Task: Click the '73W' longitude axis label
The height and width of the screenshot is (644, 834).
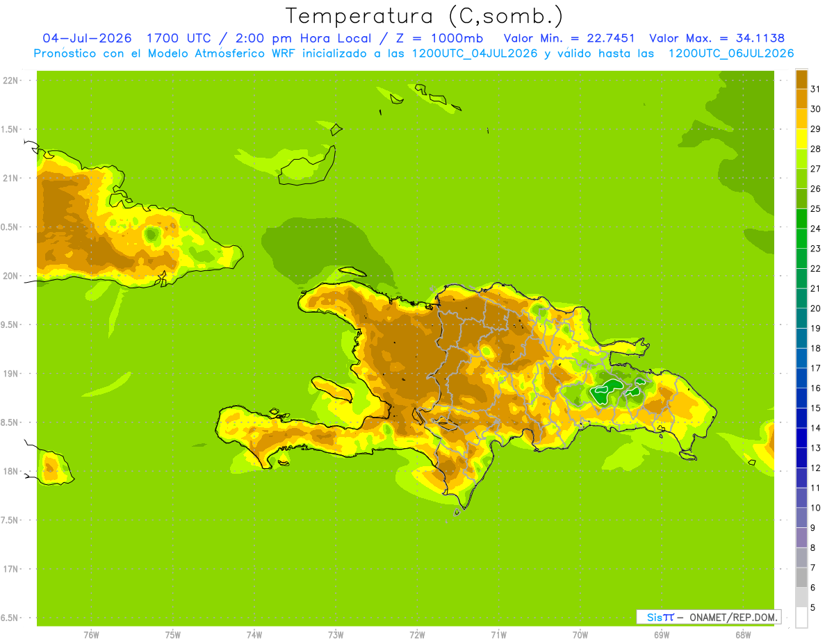Action: (336, 635)
